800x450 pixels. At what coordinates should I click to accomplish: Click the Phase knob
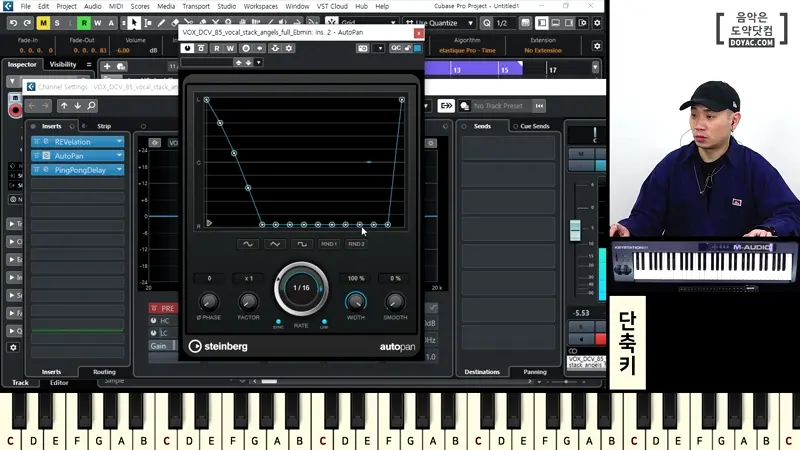pos(209,302)
